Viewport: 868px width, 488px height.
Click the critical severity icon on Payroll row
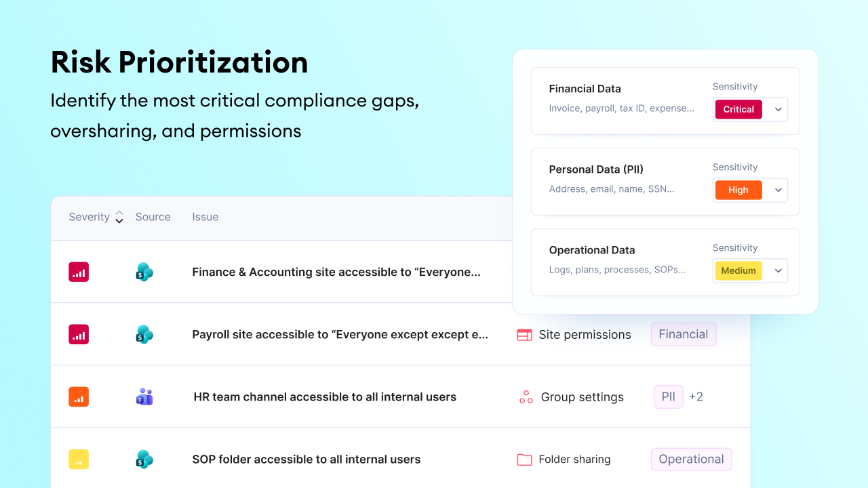click(79, 334)
